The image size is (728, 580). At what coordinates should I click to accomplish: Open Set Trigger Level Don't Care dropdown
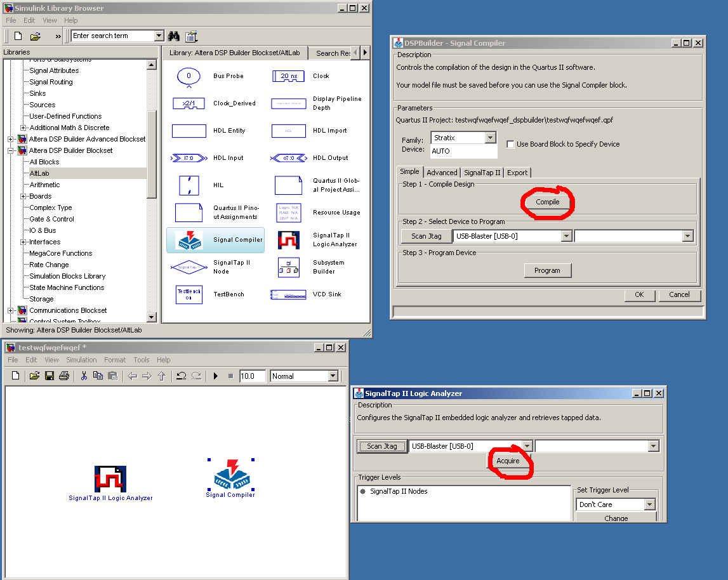[x=649, y=504]
